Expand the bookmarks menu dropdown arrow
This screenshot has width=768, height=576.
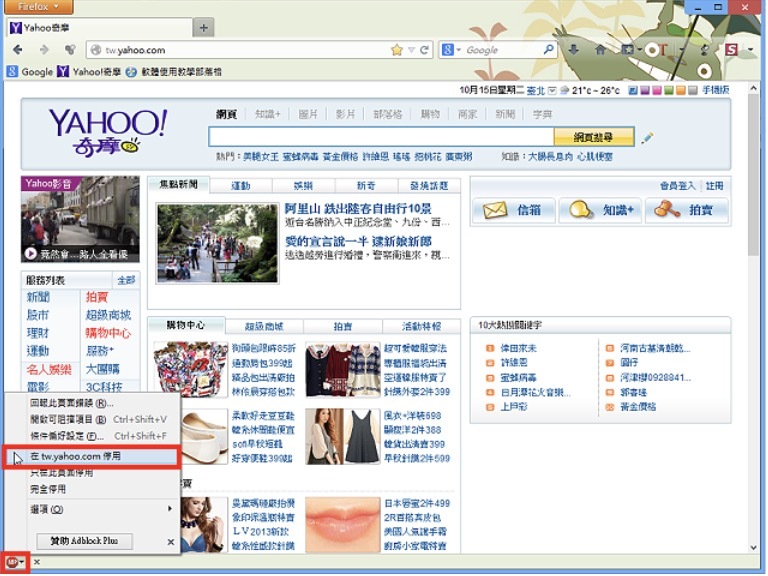(639, 50)
